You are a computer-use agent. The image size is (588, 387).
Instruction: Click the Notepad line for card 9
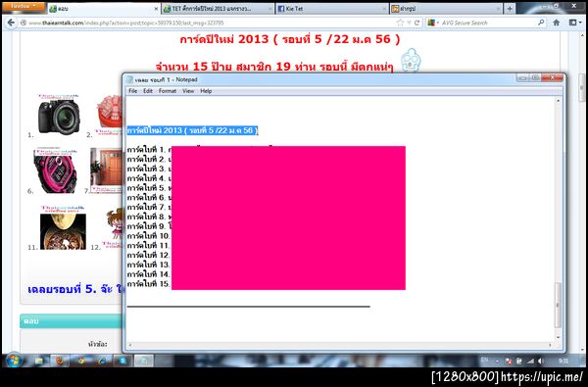149,226
